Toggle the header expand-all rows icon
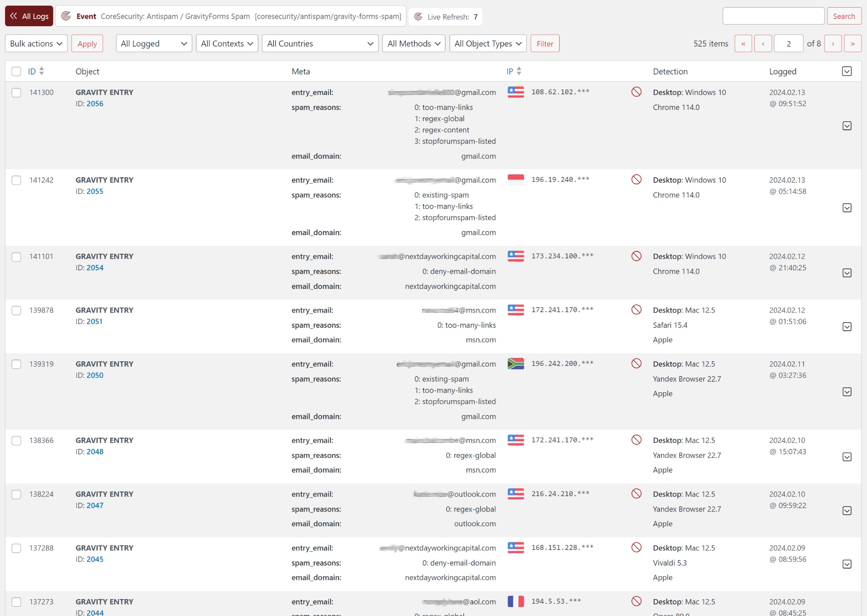The width and height of the screenshot is (867, 616). click(847, 71)
